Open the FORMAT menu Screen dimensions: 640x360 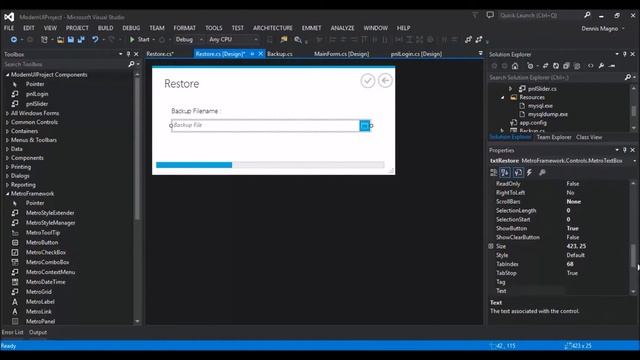tap(184, 28)
